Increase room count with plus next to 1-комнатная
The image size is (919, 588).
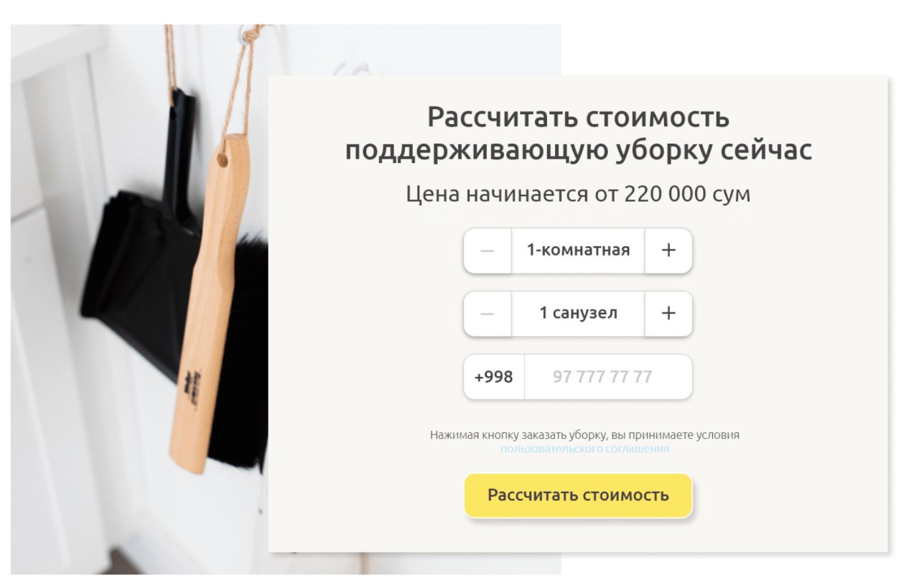pyautogui.click(x=668, y=251)
